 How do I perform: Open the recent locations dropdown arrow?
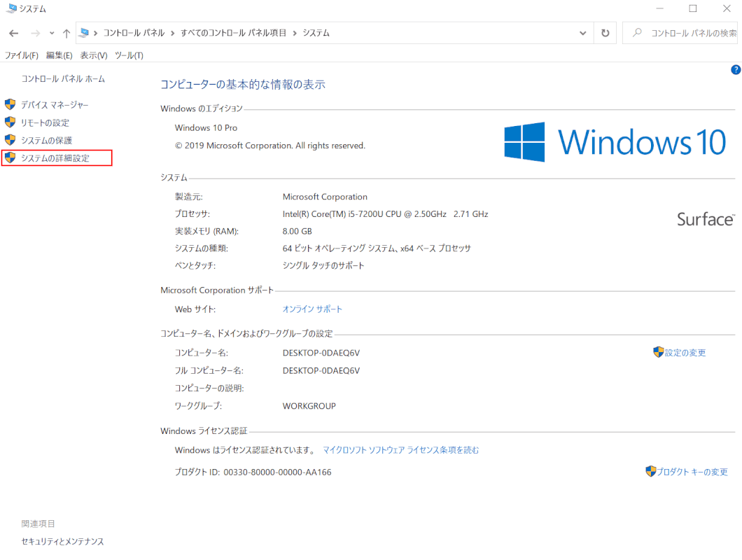tap(52, 33)
